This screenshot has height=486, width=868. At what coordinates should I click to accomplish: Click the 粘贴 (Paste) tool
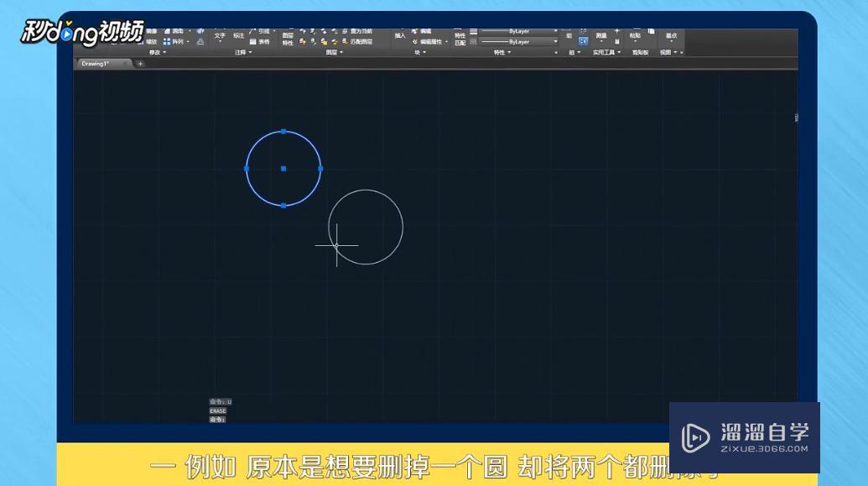[x=635, y=35]
